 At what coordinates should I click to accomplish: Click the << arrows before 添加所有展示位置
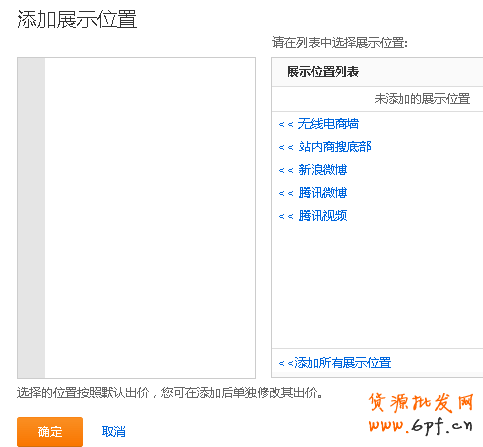(286, 363)
